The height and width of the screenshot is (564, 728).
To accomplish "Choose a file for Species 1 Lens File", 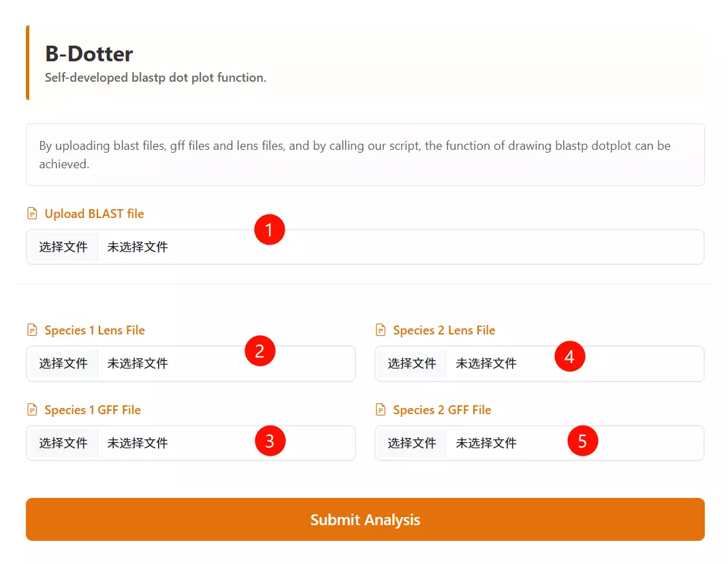I will pos(63,364).
